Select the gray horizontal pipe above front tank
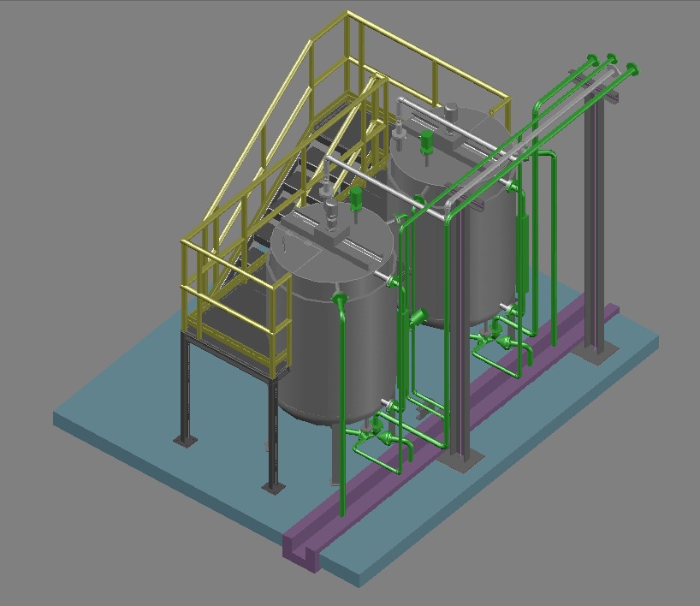 (x=384, y=187)
